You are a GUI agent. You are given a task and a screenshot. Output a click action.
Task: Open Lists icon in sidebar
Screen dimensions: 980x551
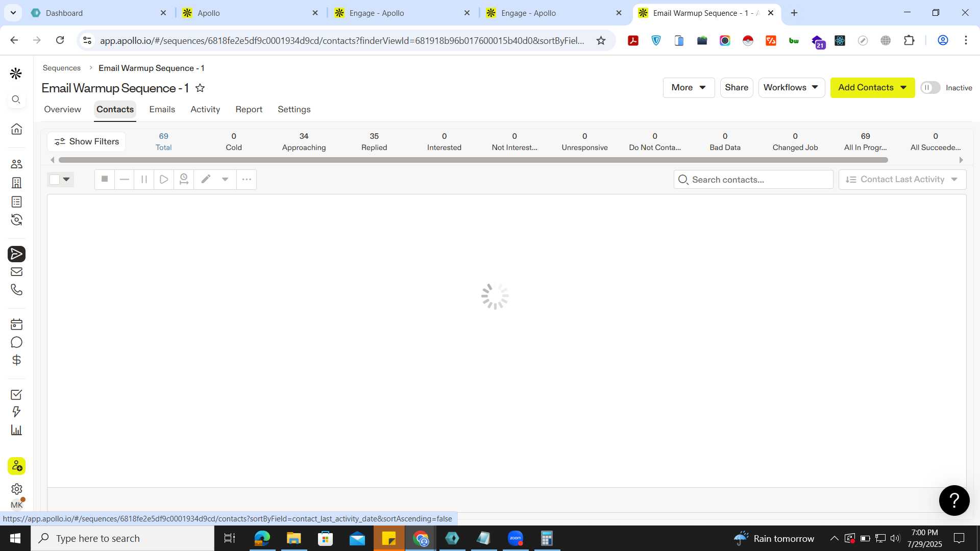[x=16, y=202]
